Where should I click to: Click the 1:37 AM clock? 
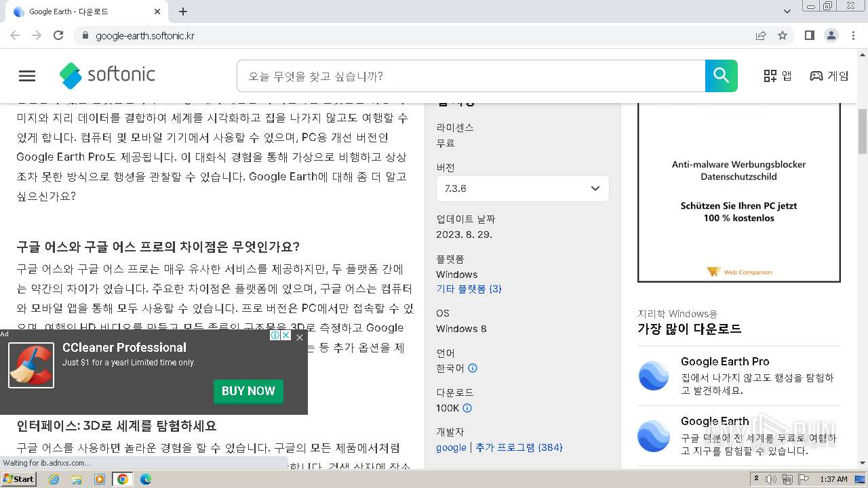[x=833, y=479]
